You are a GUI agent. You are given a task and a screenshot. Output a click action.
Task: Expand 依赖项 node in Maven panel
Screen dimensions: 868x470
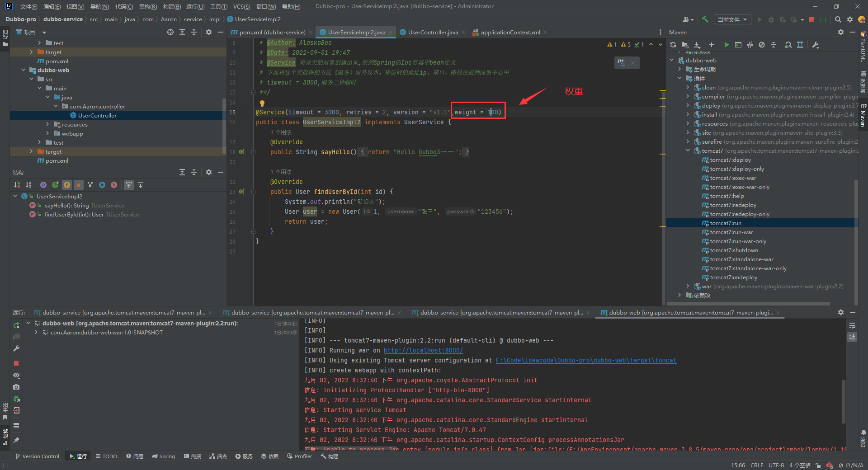click(679, 295)
